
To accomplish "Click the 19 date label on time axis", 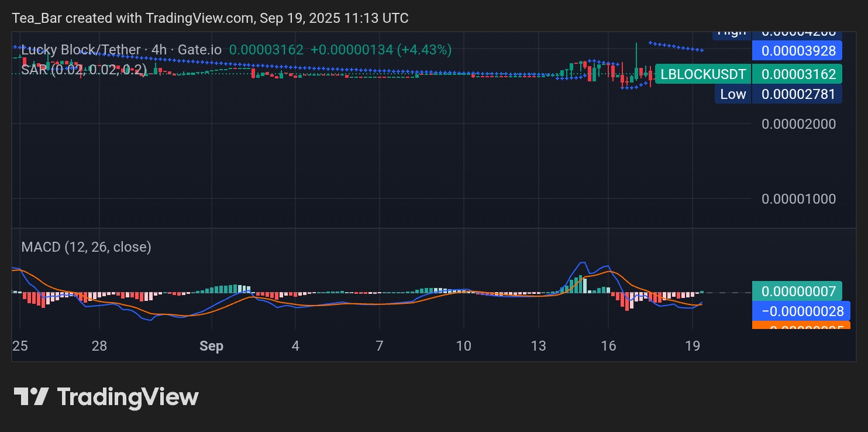I will pyautogui.click(x=693, y=346).
